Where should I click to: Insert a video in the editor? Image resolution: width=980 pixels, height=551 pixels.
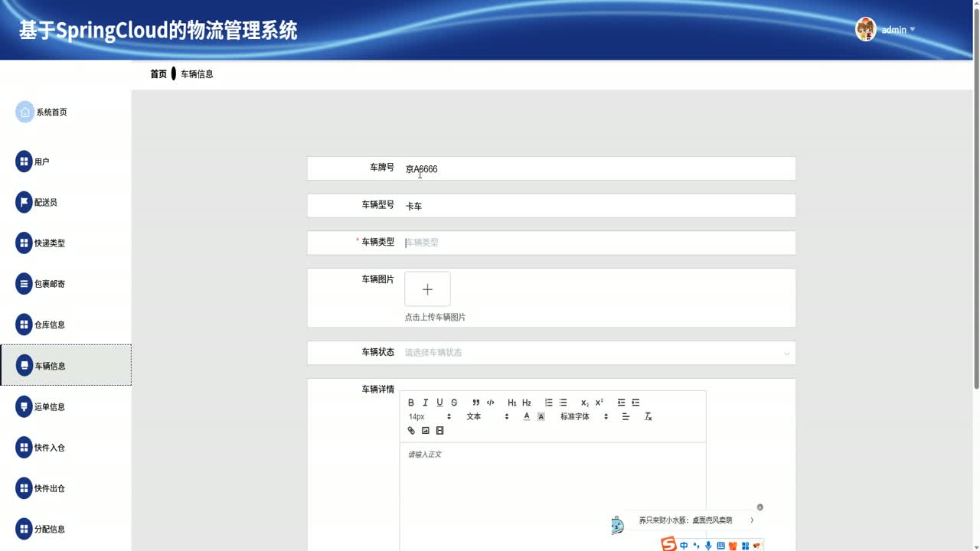[439, 431]
